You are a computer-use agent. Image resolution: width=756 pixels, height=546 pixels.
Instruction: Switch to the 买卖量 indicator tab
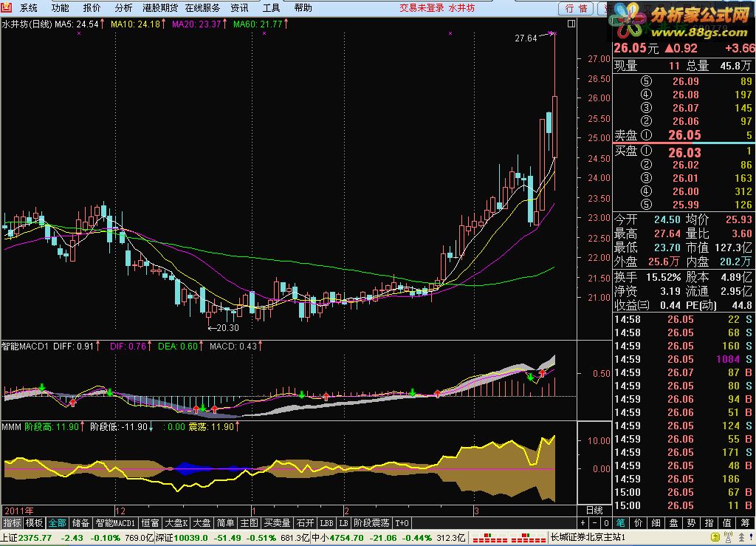tap(278, 523)
